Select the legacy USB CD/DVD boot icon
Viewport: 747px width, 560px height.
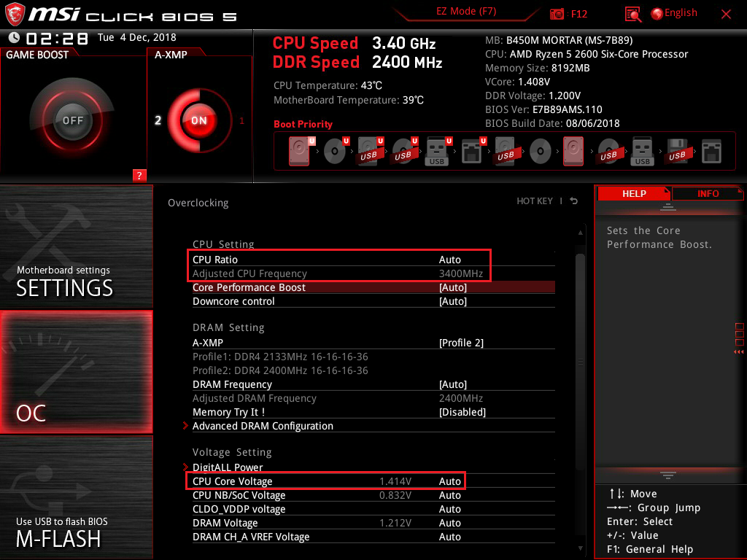pyautogui.click(x=608, y=152)
